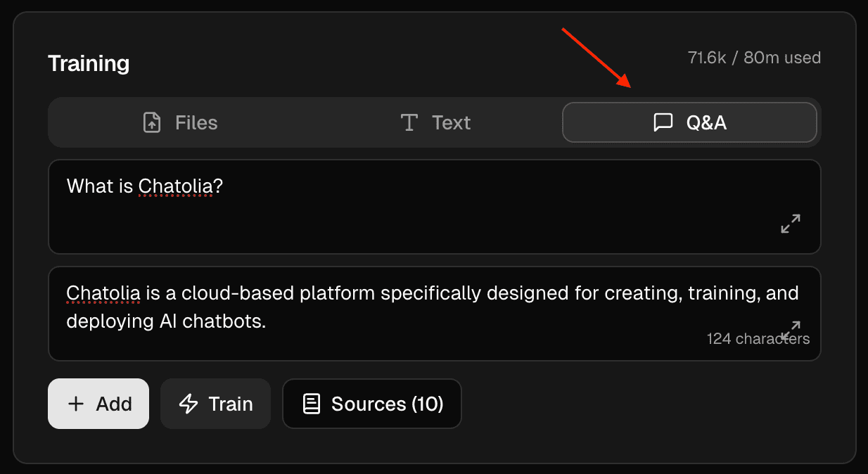868x474 pixels.
Task: Expand the question field using its arrows icon
Action: point(791,224)
